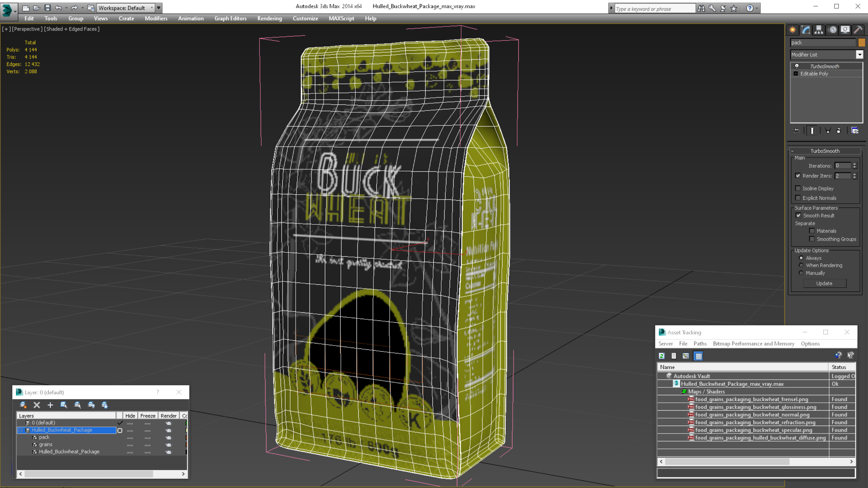Create new layer icon in Layer dialog
The height and width of the screenshot is (488, 868).
23,405
